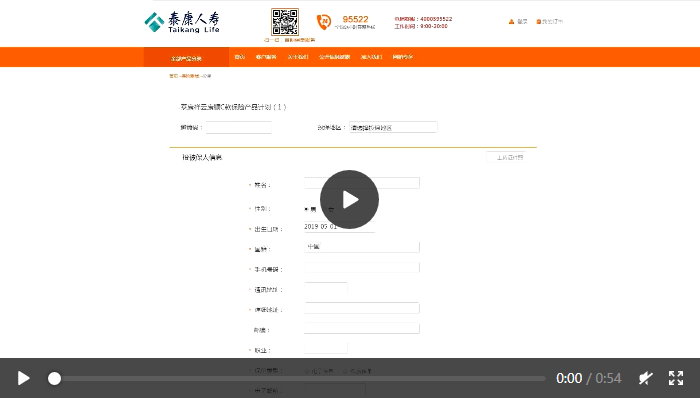Open the birth date field showing 2019-05-01

coord(339,227)
